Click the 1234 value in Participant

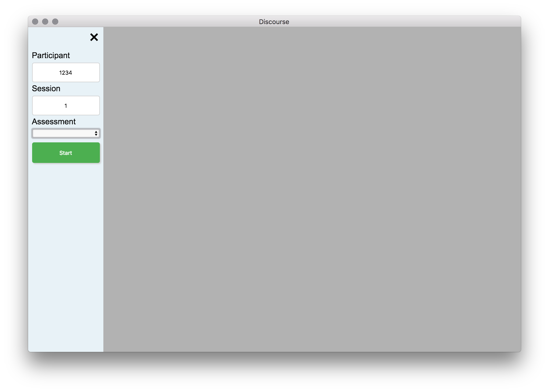pos(66,73)
